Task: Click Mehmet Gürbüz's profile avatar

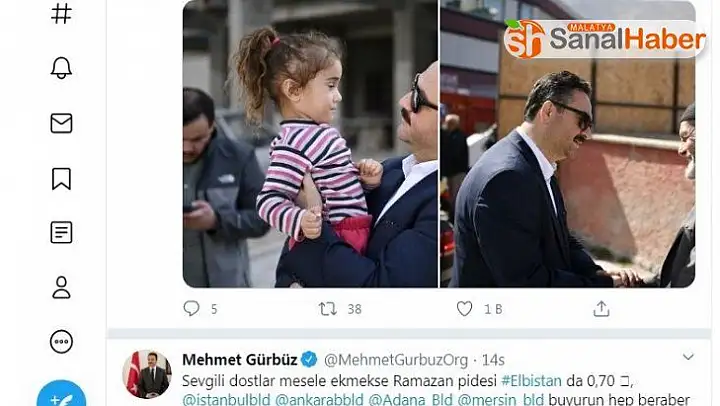Action: pos(147,374)
